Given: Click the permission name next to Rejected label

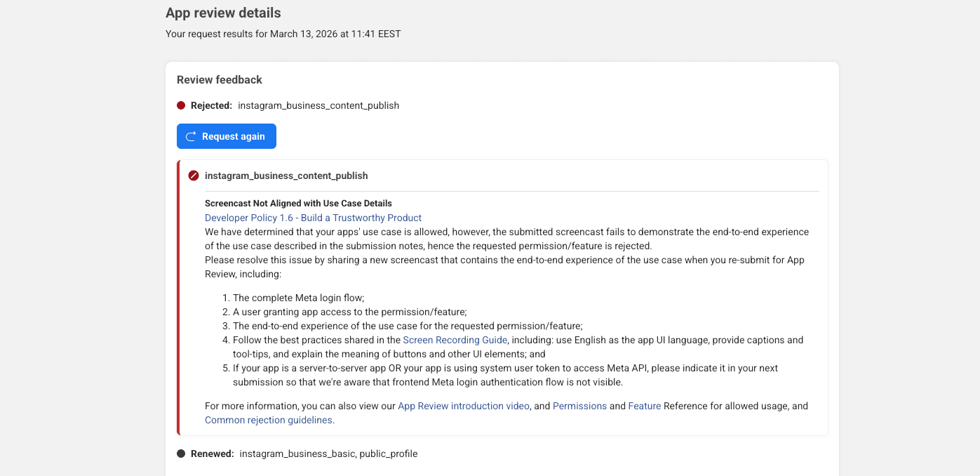Looking at the screenshot, I should 318,105.
